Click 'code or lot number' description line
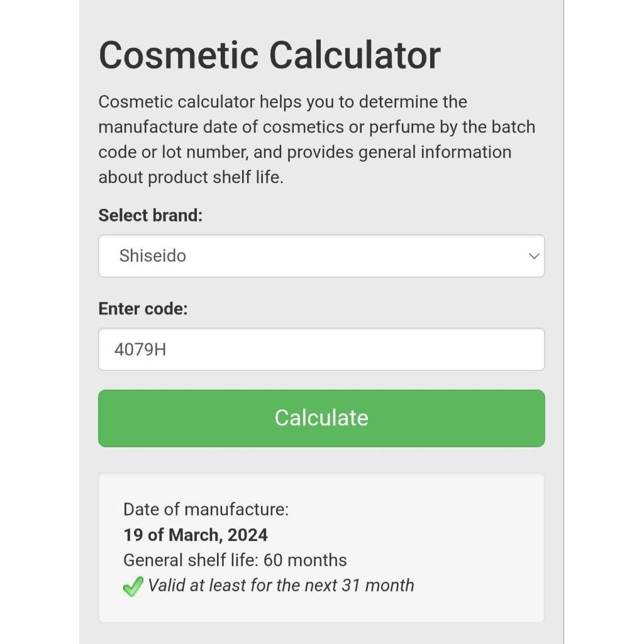Screen dimensions: 644x644 click(x=305, y=152)
